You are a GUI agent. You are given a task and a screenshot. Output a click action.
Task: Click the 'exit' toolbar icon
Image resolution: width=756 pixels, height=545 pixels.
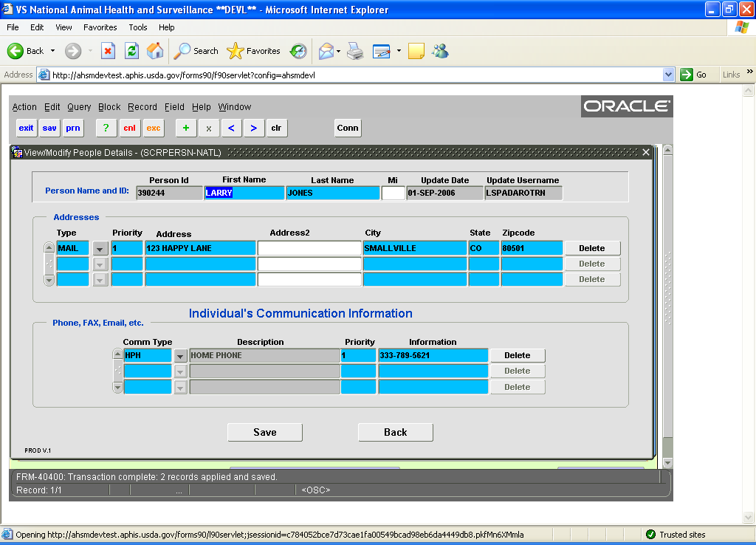click(x=27, y=128)
